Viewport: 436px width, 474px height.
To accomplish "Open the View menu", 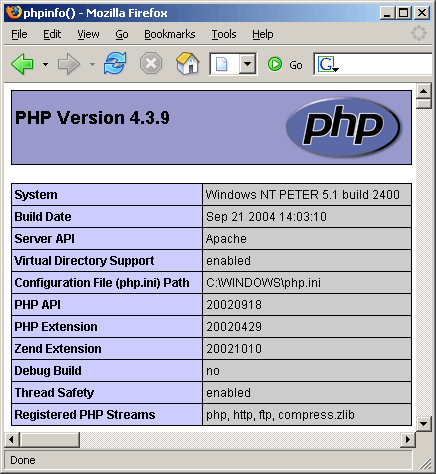I will [88, 34].
